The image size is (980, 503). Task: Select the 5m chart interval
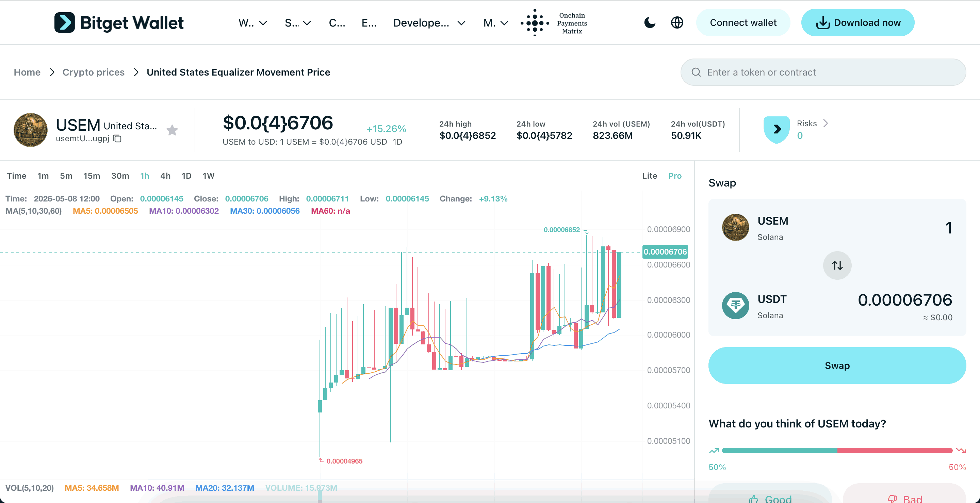pyautogui.click(x=66, y=176)
